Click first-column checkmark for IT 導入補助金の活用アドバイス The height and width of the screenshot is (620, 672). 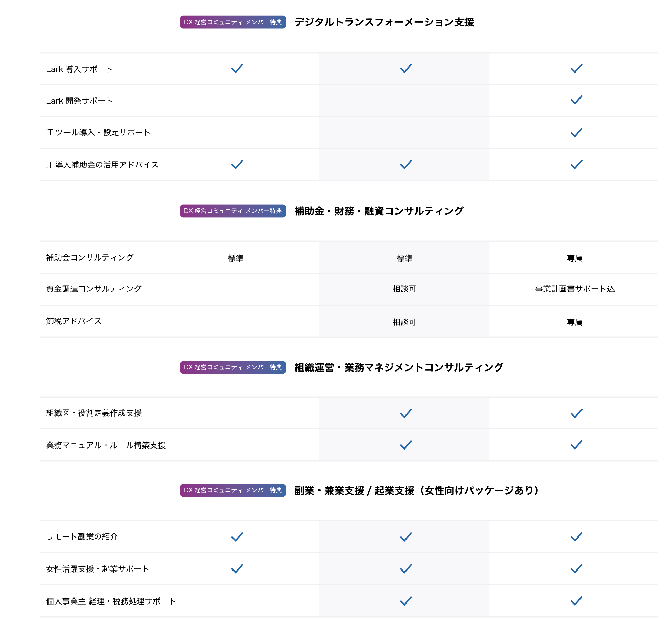click(237, 164)
